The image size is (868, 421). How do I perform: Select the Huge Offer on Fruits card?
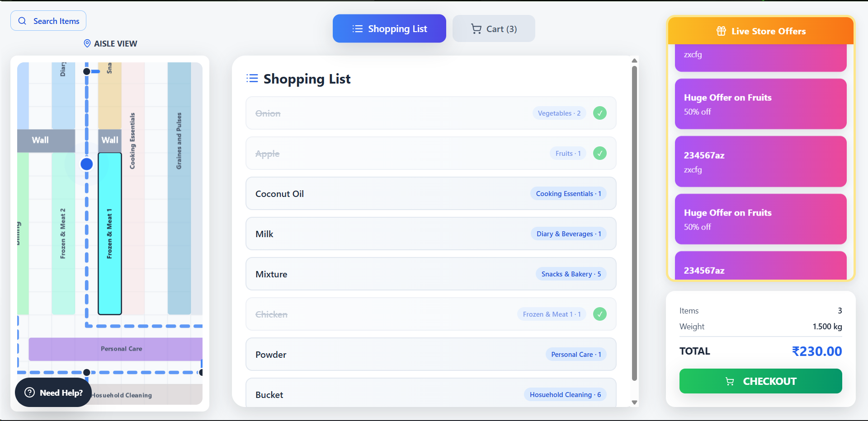(760, 103)
